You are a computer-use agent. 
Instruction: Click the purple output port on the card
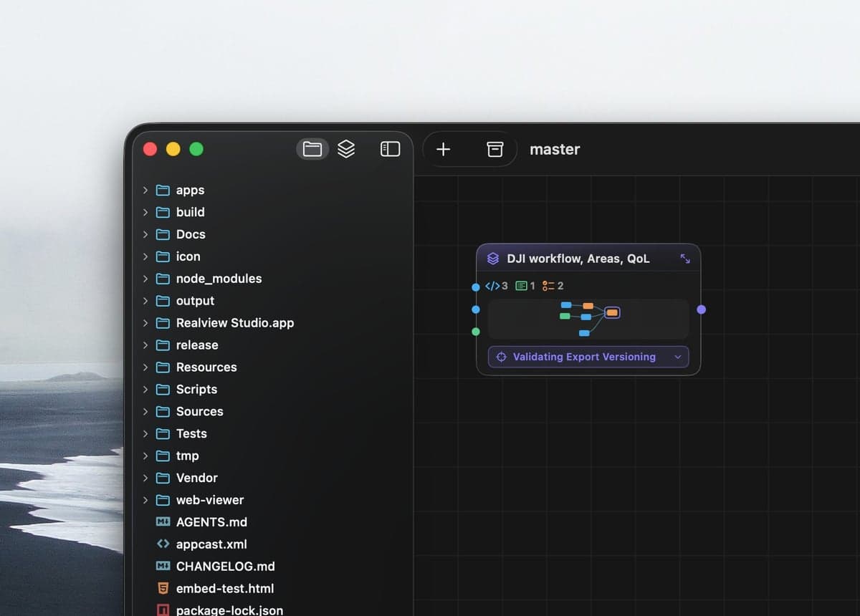(701, 309)
